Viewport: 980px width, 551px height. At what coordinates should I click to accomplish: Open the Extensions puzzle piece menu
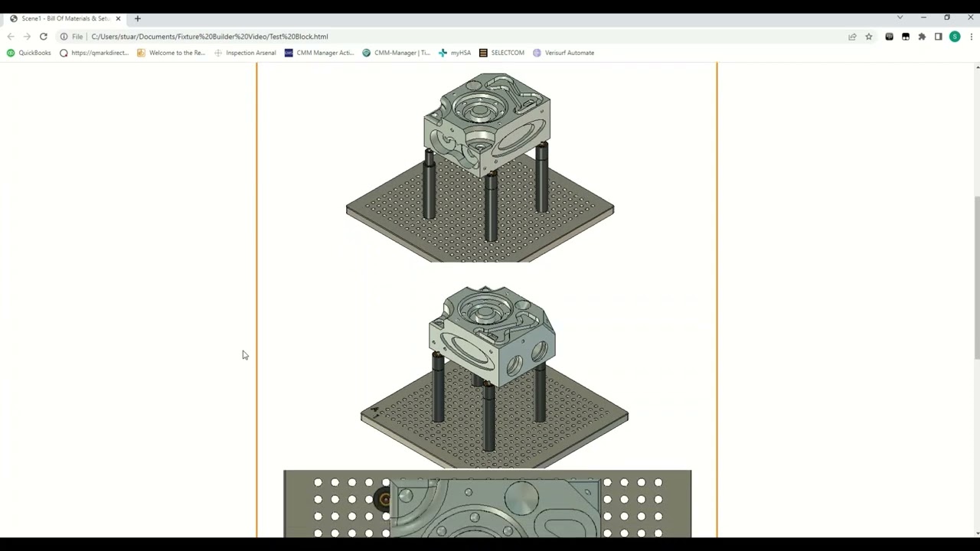922,37
